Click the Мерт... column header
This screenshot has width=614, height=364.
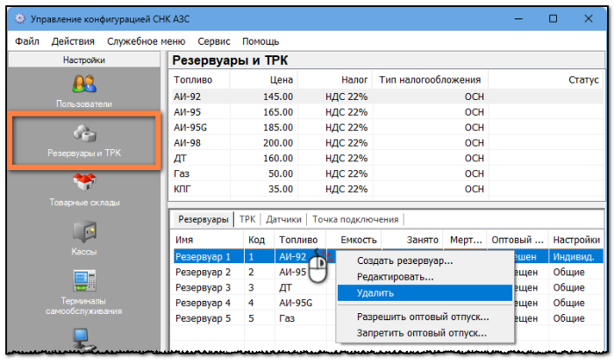tap(465, 239)
